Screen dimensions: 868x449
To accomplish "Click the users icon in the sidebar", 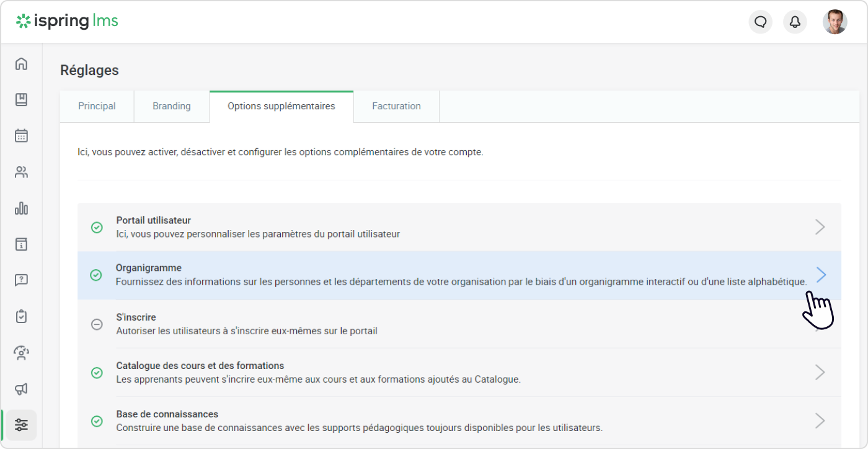I will click(21, 172).
